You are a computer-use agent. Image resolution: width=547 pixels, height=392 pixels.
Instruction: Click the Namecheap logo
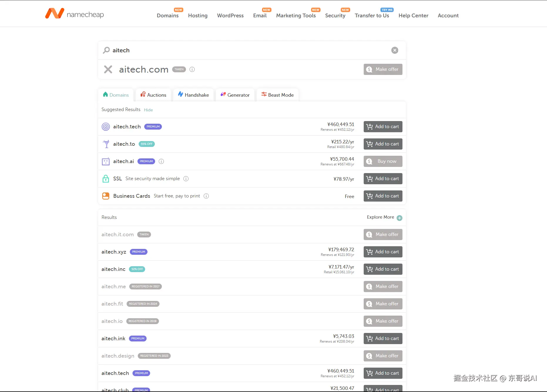pos(74,14)
